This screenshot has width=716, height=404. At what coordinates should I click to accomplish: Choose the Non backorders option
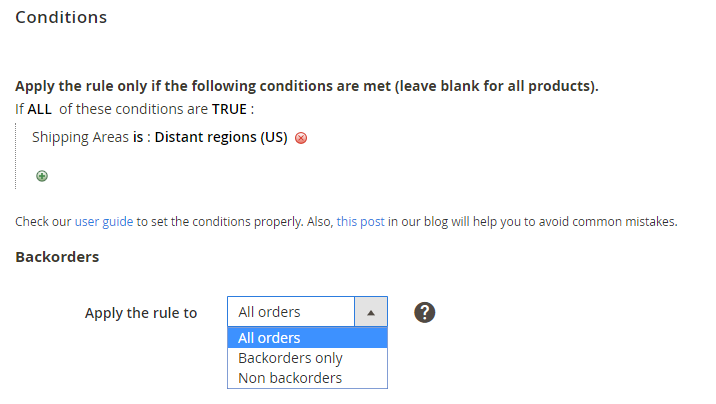(x=290, y=378)
